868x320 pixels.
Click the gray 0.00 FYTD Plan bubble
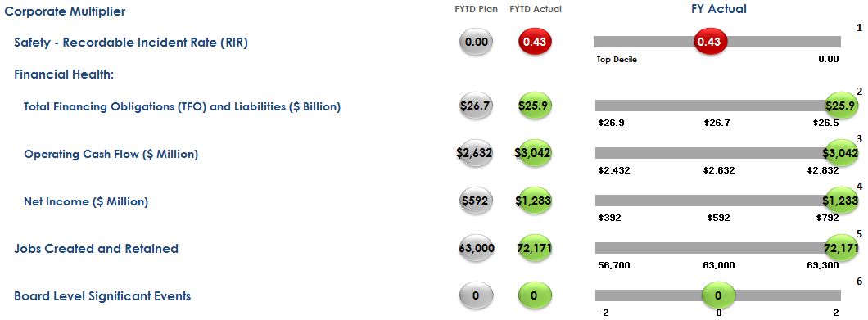tap(476, 42)
